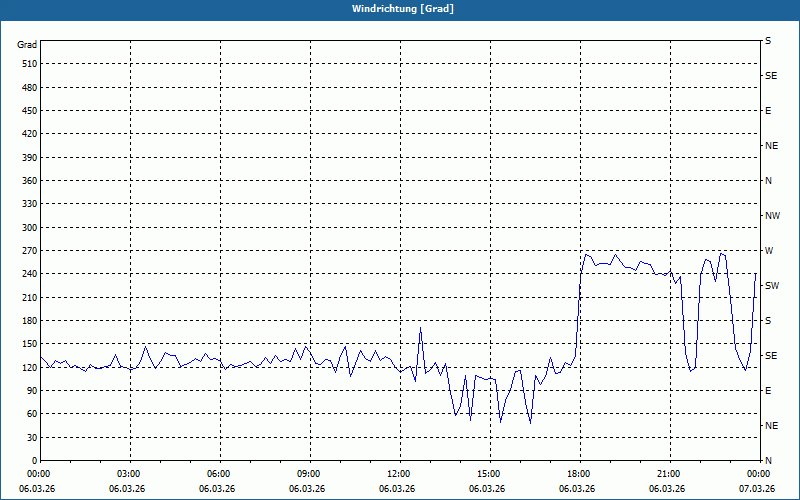
Task: Click the 07.03.26 date label
Action: tap(757, 489)
